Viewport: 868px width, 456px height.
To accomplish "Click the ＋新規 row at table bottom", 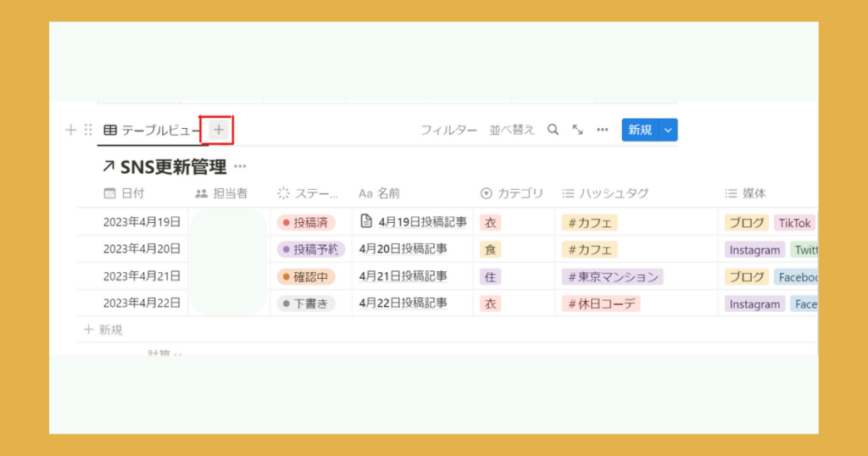I will pos(103,330).
